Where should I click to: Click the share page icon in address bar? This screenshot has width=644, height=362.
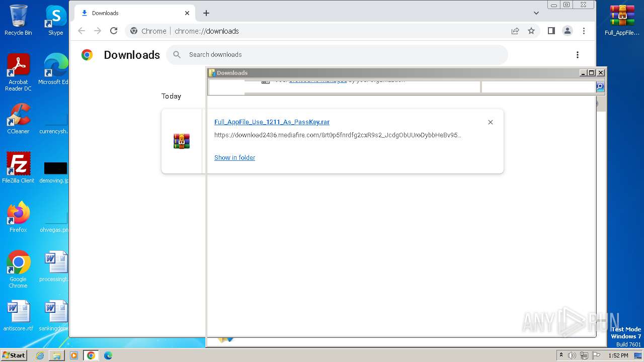pyautogui.click(x=515, y=31)
